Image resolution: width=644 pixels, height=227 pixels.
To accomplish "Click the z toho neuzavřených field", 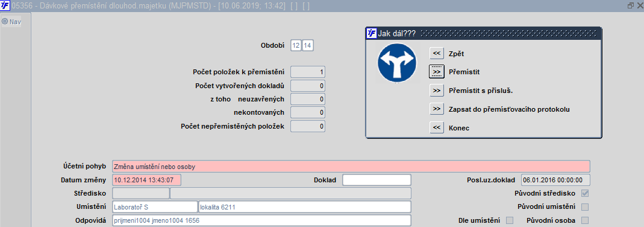I will [308, 99].
